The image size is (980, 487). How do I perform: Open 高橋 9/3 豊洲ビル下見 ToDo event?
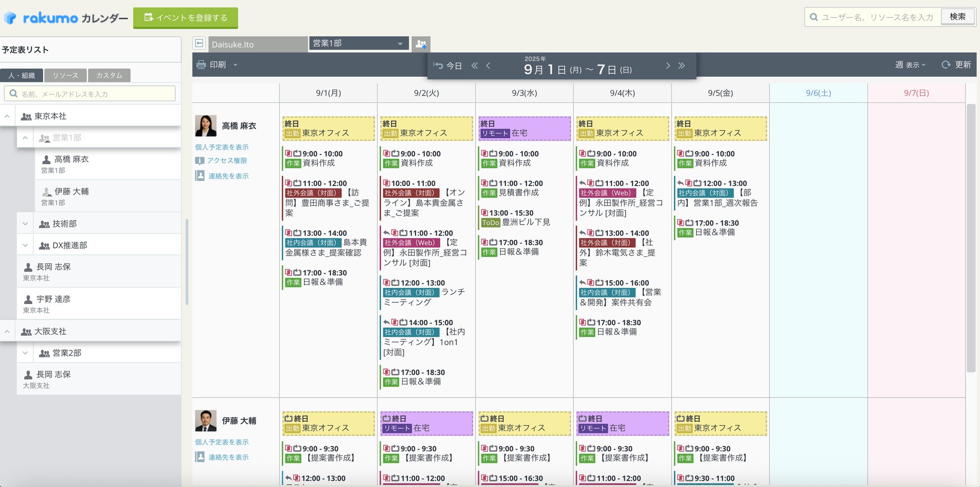[x=524, y=218]
